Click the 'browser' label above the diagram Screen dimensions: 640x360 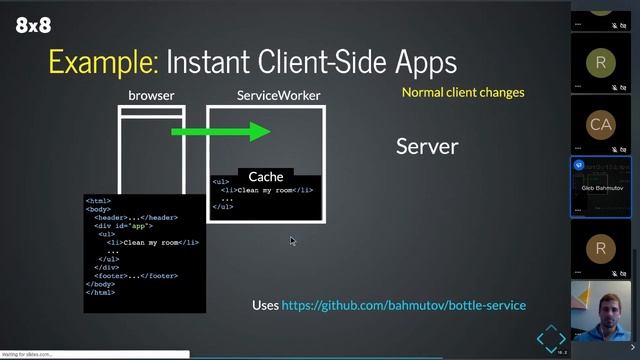[x=151, y=96]
